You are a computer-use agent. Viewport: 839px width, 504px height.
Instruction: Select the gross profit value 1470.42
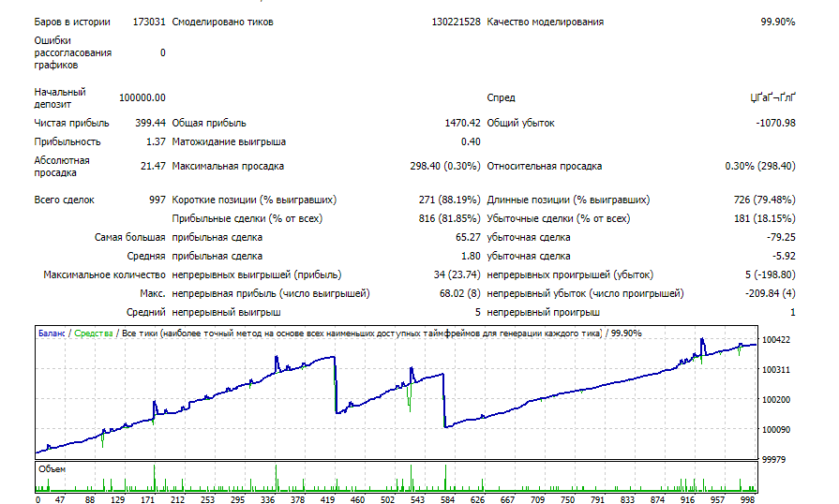[x=462, y=123]
